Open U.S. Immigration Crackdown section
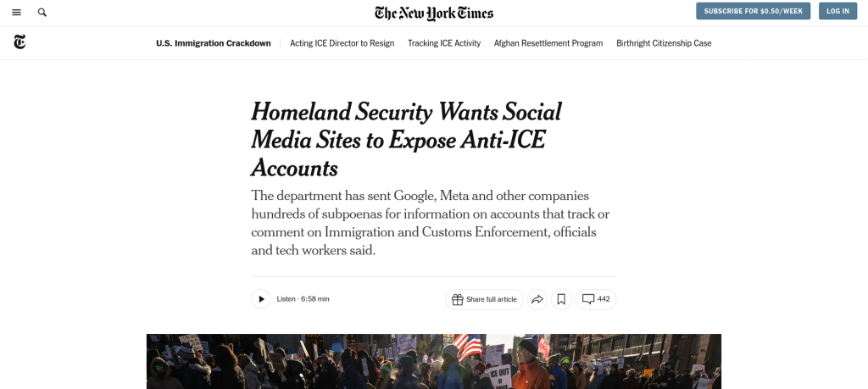 pos(214,43)
